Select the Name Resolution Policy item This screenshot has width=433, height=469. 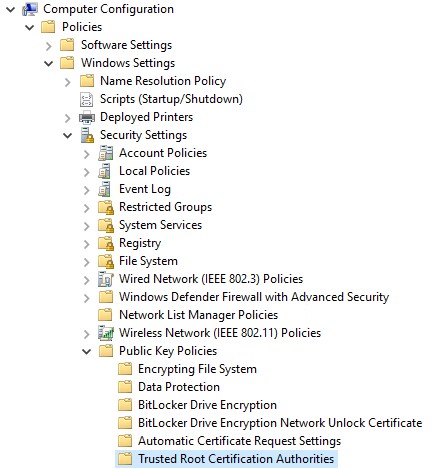[x=163, y=81]
